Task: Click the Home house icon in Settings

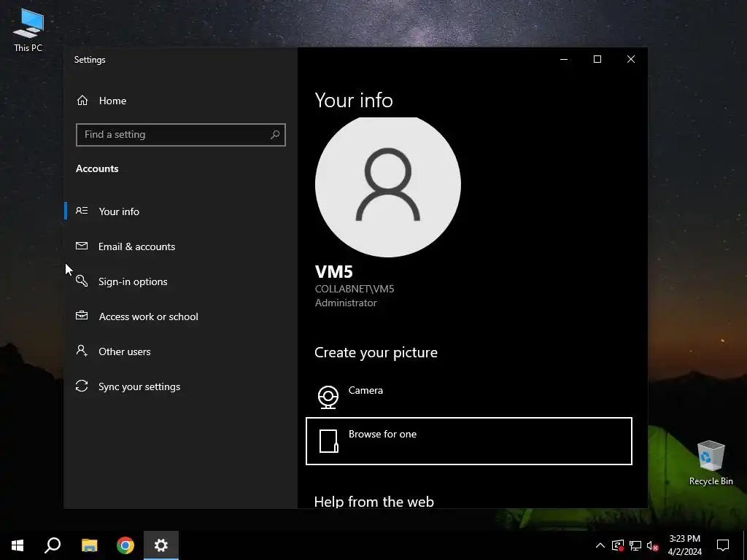Action: click(82, 101)
